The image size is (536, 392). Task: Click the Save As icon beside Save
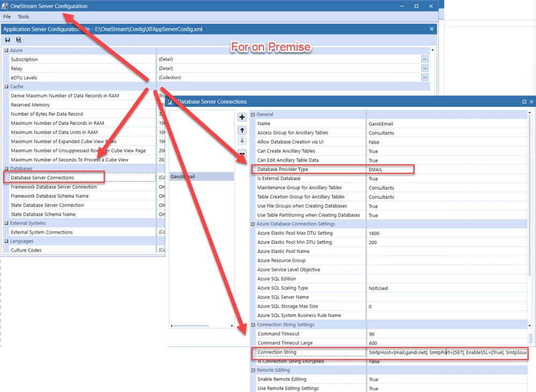tap(19, 40)
